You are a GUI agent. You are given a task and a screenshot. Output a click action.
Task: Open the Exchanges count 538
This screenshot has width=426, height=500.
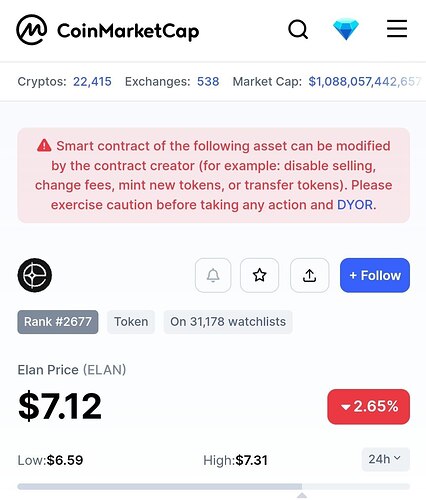[208, 81]
